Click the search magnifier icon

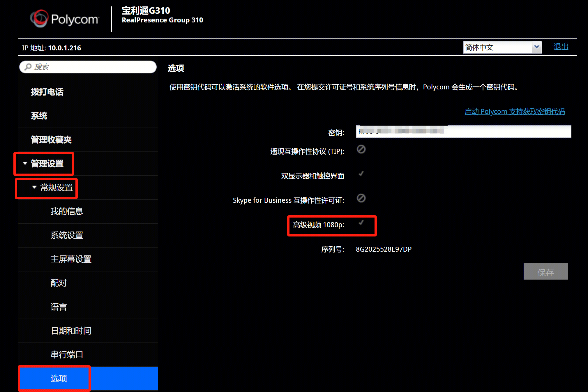pyautogui.click(x=28, y=67)
